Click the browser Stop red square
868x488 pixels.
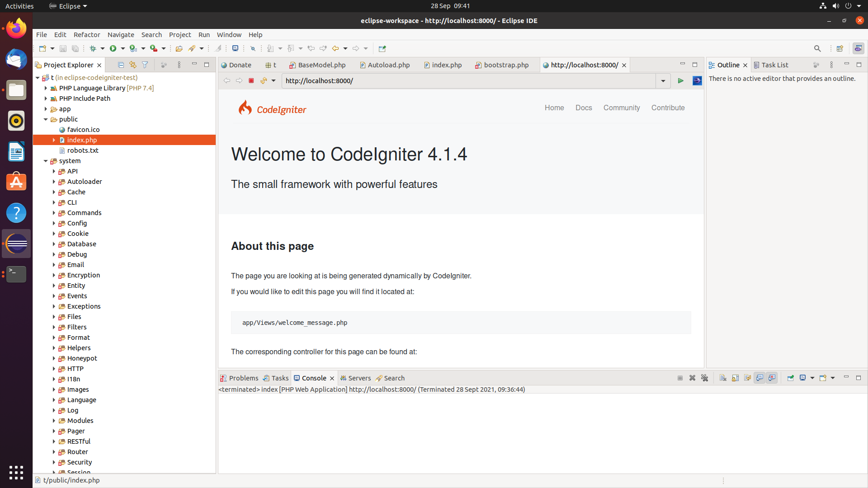pyautogui.click(x=251, y=80)
